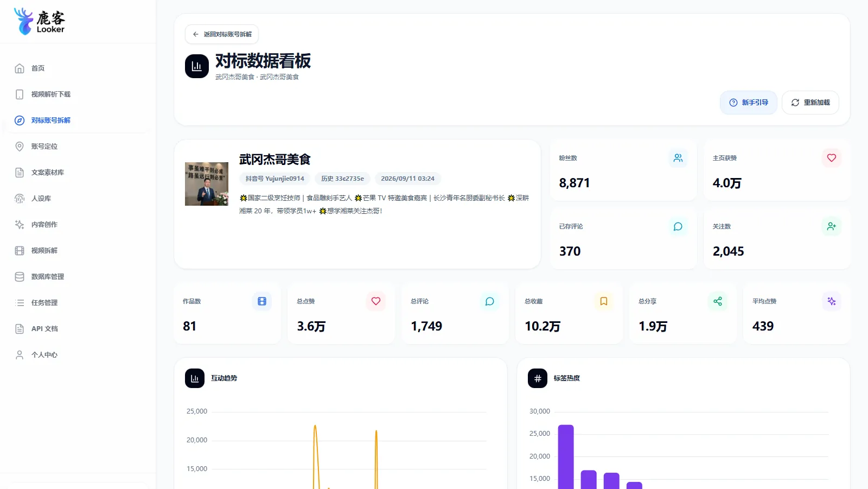Viewport: 868px width, 489px height.
Task: Click the 任务管理 list icon
Action: [20, 303]
